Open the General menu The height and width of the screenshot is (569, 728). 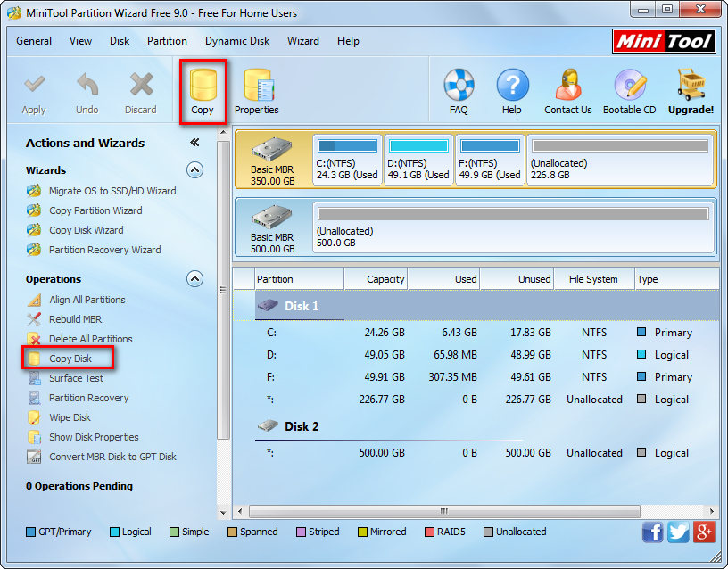pos(34,41)
